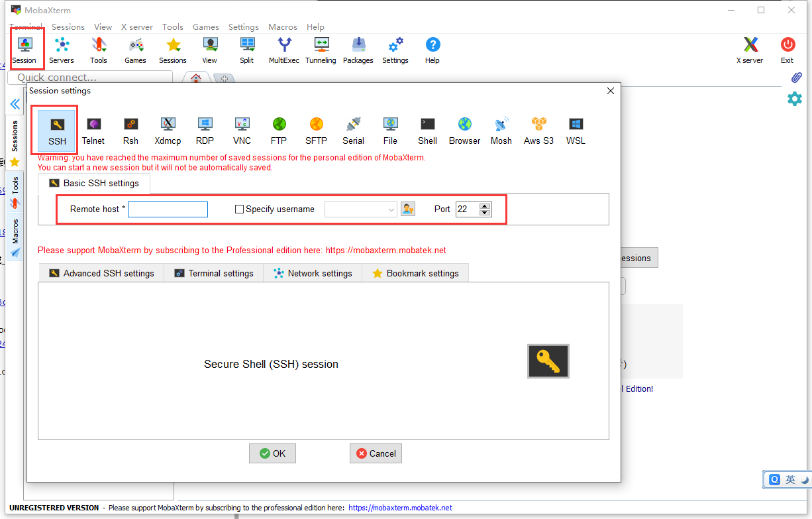The image size is (812, 519).
Task: Select the Basic SSH settings tab
Action: [x=94, y=183]
